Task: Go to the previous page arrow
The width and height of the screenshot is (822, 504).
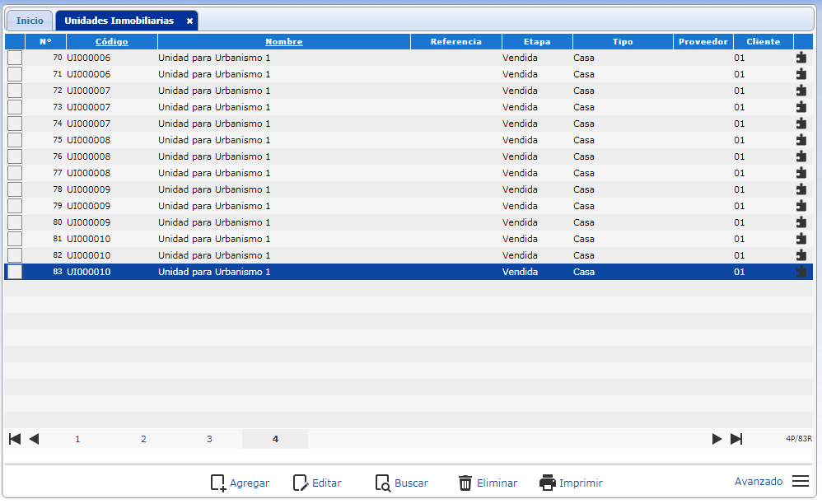Action: pyautogui.click(x=34, y=439)
